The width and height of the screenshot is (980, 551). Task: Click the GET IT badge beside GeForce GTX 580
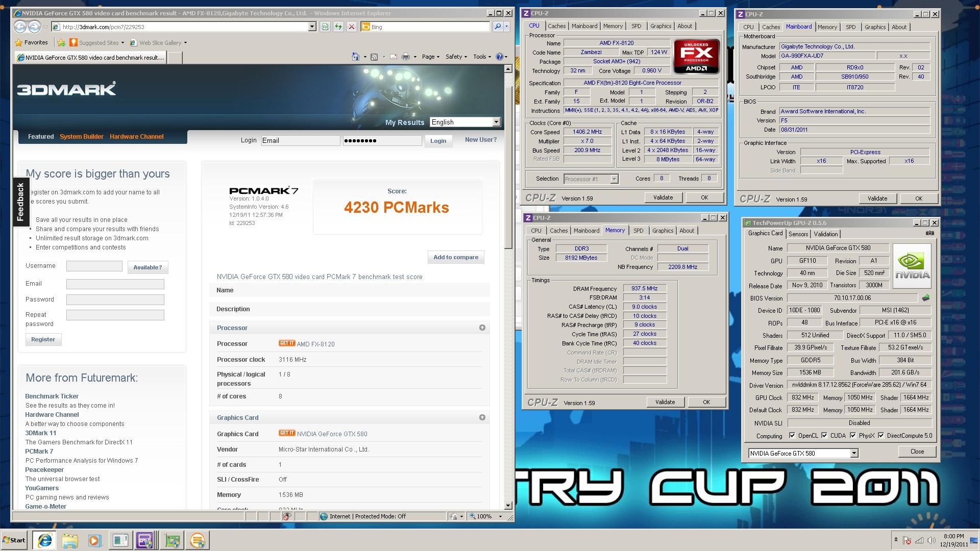click(287, 433)
